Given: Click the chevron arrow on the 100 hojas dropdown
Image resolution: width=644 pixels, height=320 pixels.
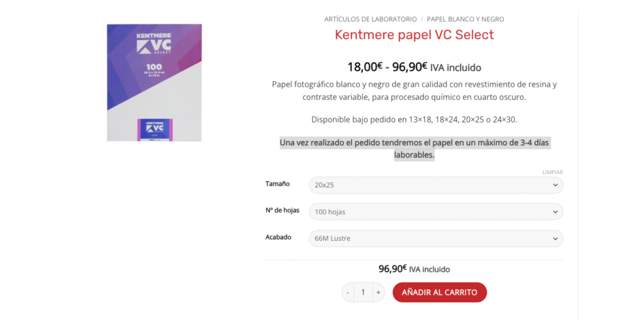Looking at the screenshot, I should pyautogui.click(x=555, y=212).
